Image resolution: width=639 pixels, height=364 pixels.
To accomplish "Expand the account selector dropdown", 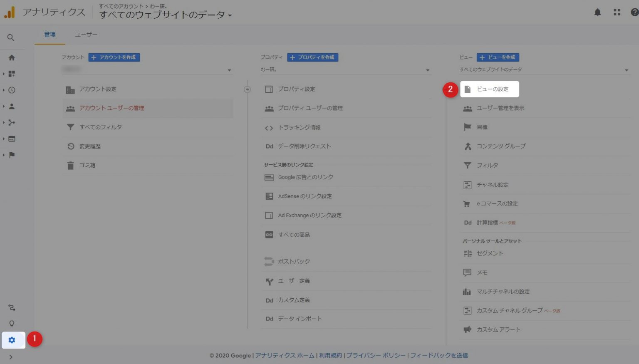I will 147,70.
